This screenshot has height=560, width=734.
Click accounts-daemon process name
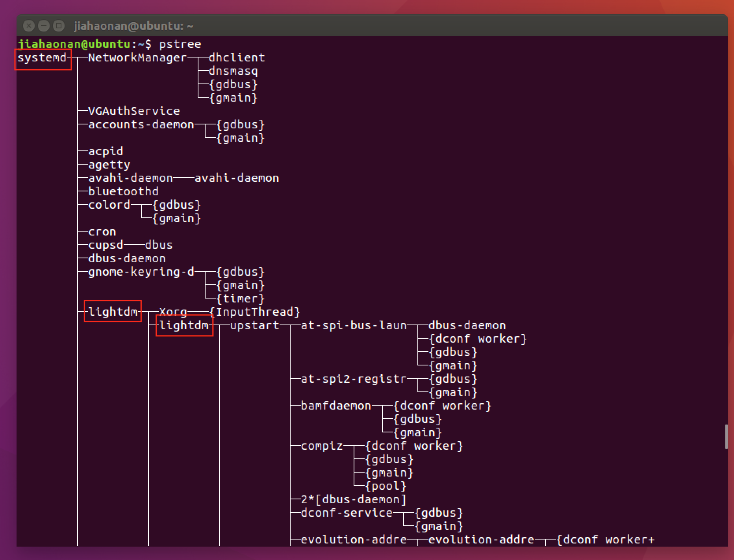pos(141,124)
